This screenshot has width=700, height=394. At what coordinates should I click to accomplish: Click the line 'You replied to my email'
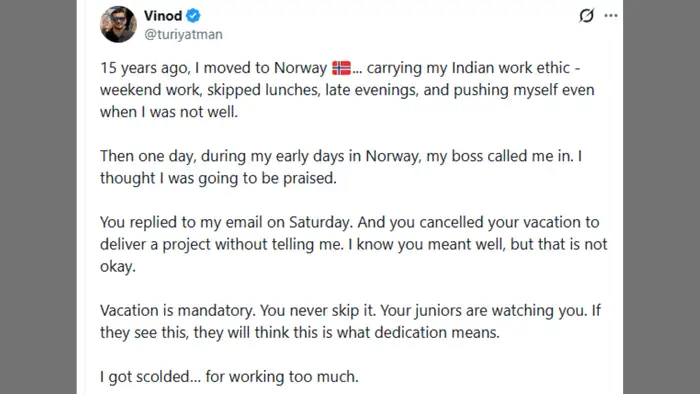350,222
